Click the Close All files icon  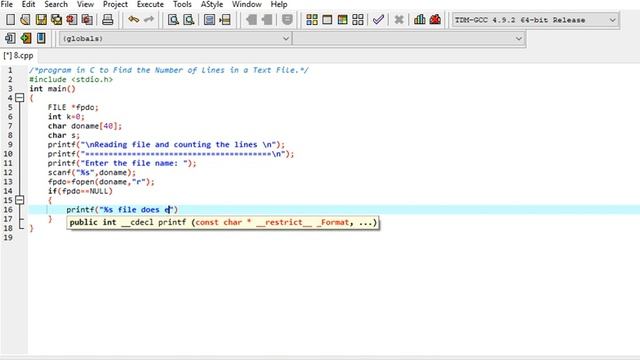[x=87, y=20]
